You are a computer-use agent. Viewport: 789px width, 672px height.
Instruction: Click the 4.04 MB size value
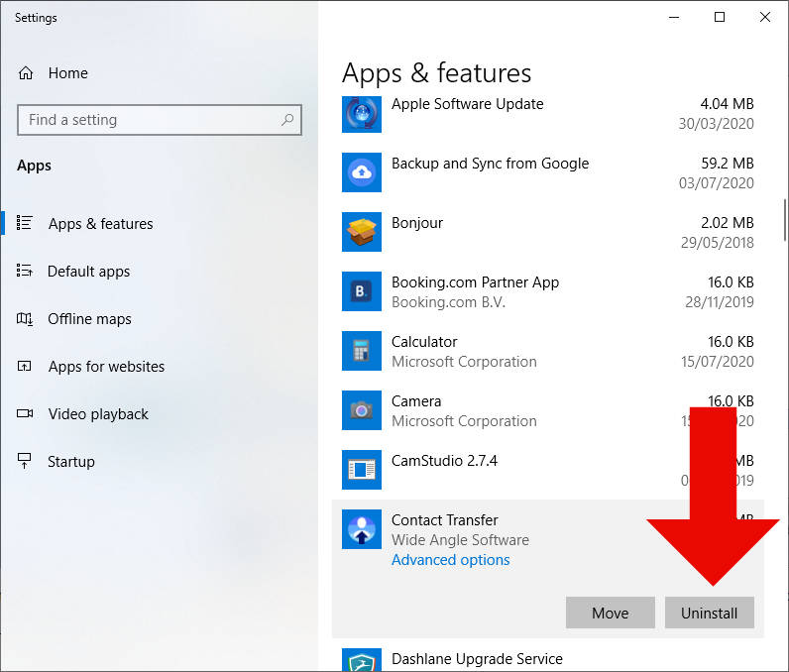tap(728, 104)
